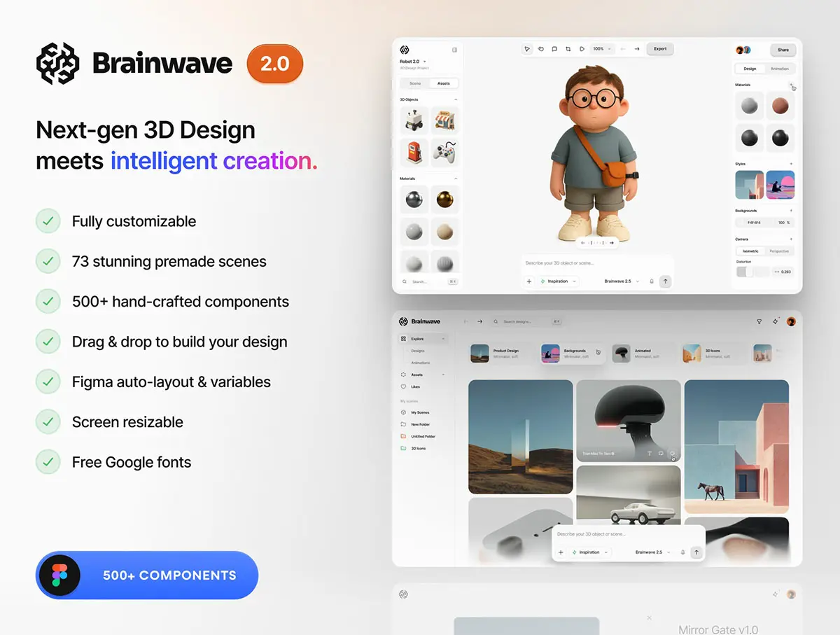Select the cursor pointer tool in editor toolbar

527,49
